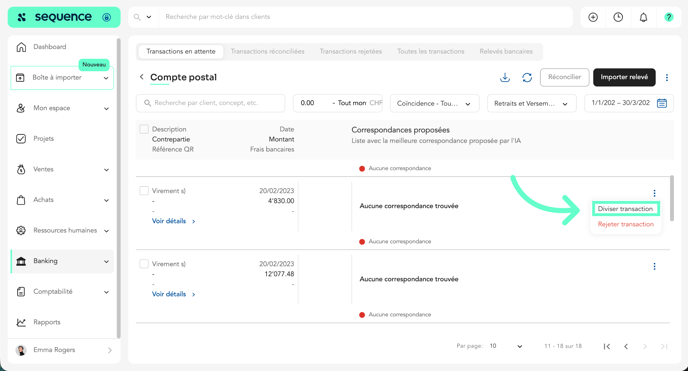The height and width of the screenshot is (371, 688).
Task: Click the Importer relevé button
Action: click(x=624, y=77)
